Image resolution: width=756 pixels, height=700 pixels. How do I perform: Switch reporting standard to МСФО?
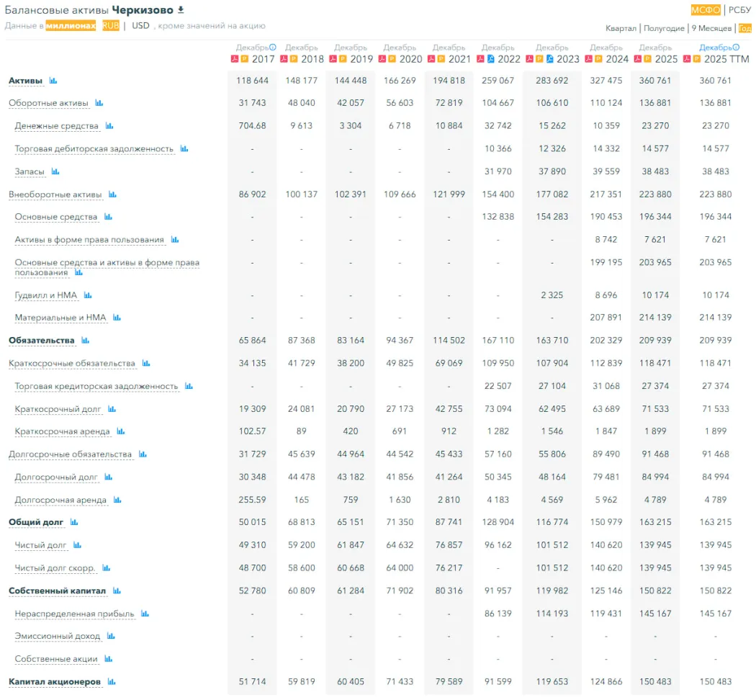pyautogui.click(x=705, y=9)
